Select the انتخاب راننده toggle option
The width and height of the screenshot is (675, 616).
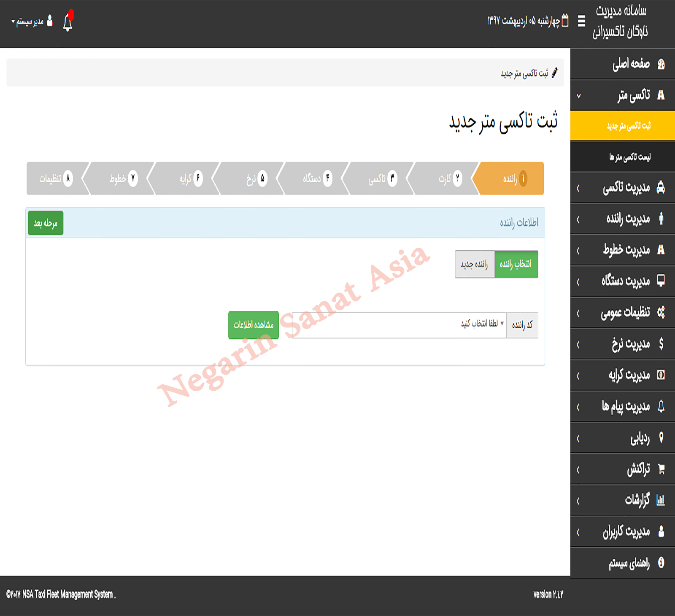(516, 264)
